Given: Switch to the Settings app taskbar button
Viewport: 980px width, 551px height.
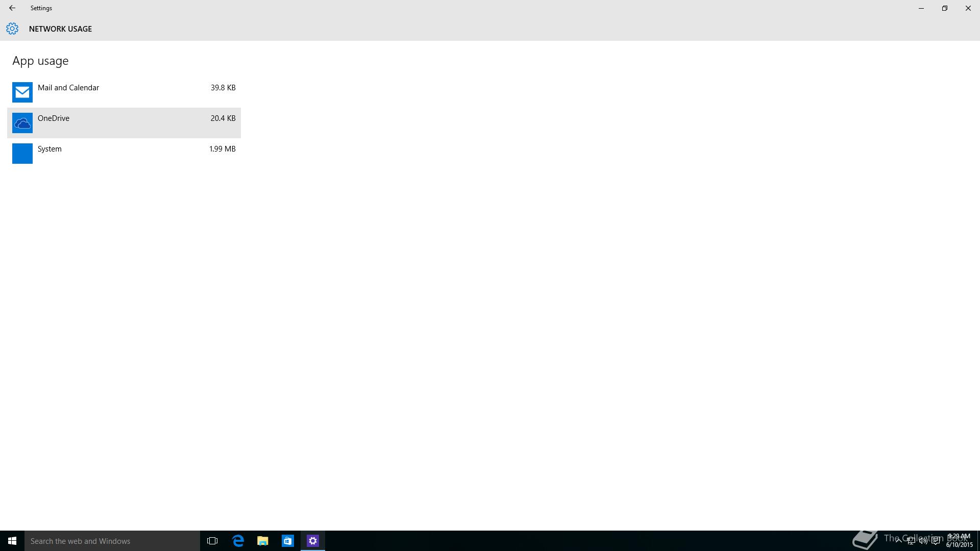Looking at the screenshot, I should point(313,541).
